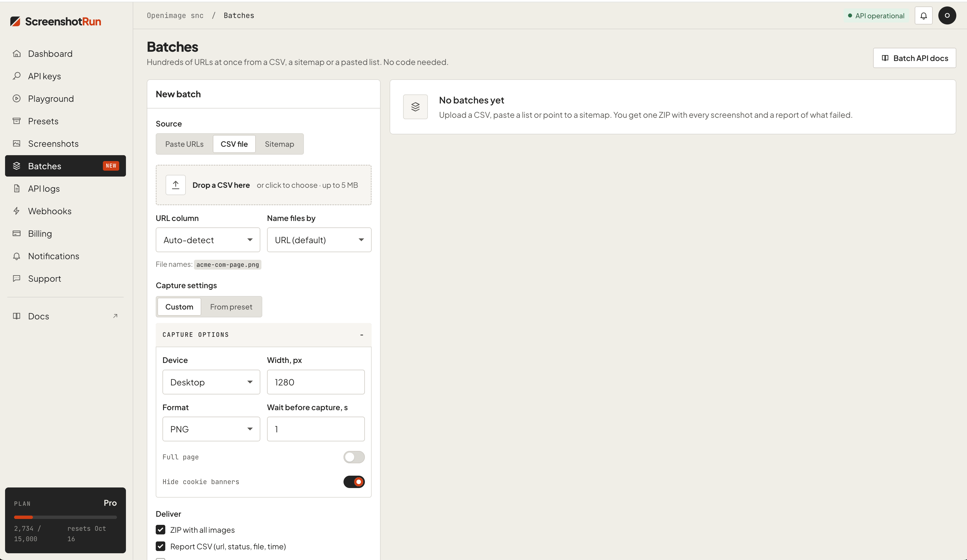Click the Batches layers icon in sidebar
The width and height of the screenshot is (967, 560).
point(17,166)
